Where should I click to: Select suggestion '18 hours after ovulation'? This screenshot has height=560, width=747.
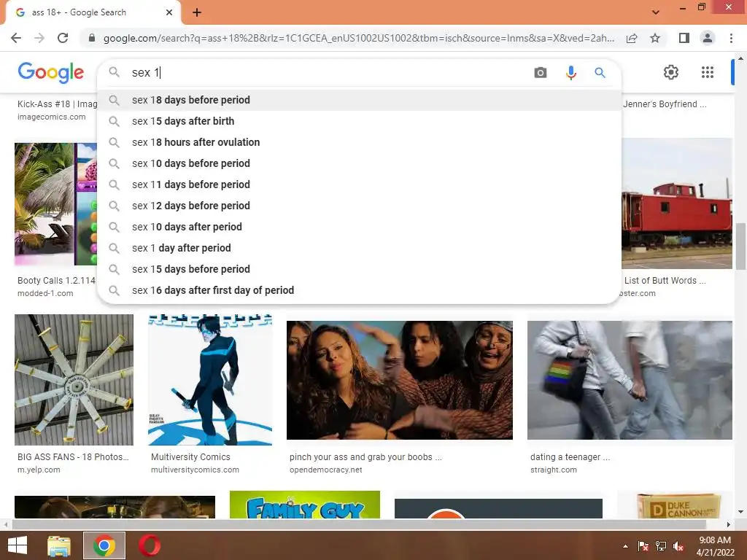click(x=359, y=142)
